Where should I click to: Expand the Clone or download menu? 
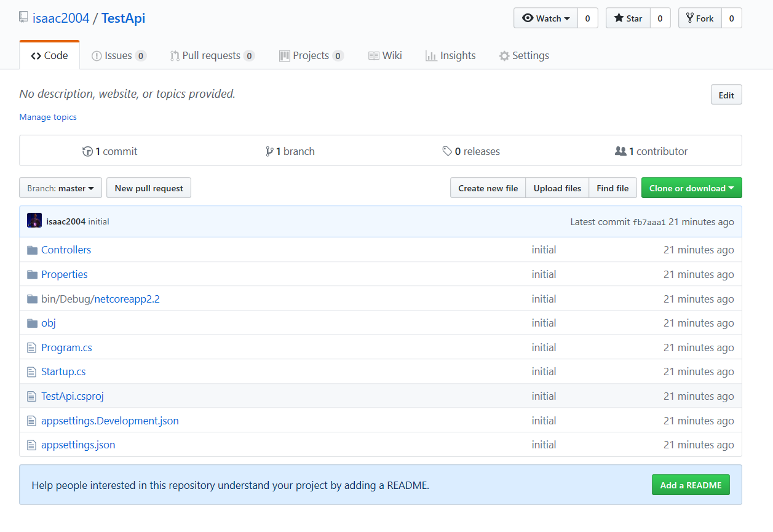(x=691, y=188)
